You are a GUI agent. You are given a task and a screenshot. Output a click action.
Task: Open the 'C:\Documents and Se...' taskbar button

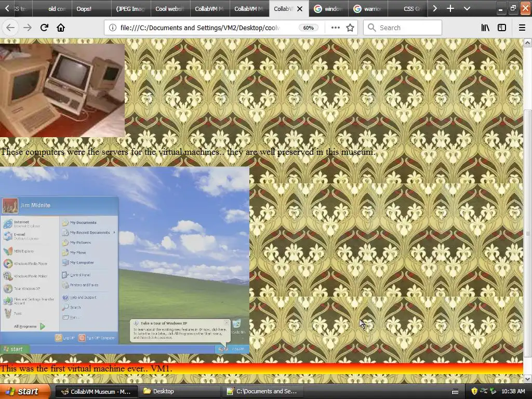[x=263, y=391]
